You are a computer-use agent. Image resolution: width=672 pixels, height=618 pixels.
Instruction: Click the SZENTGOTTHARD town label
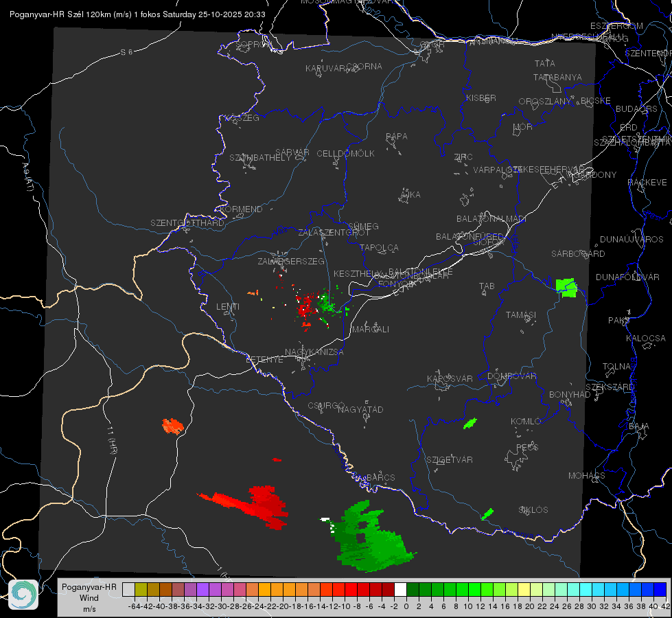[x=187, y=223]
